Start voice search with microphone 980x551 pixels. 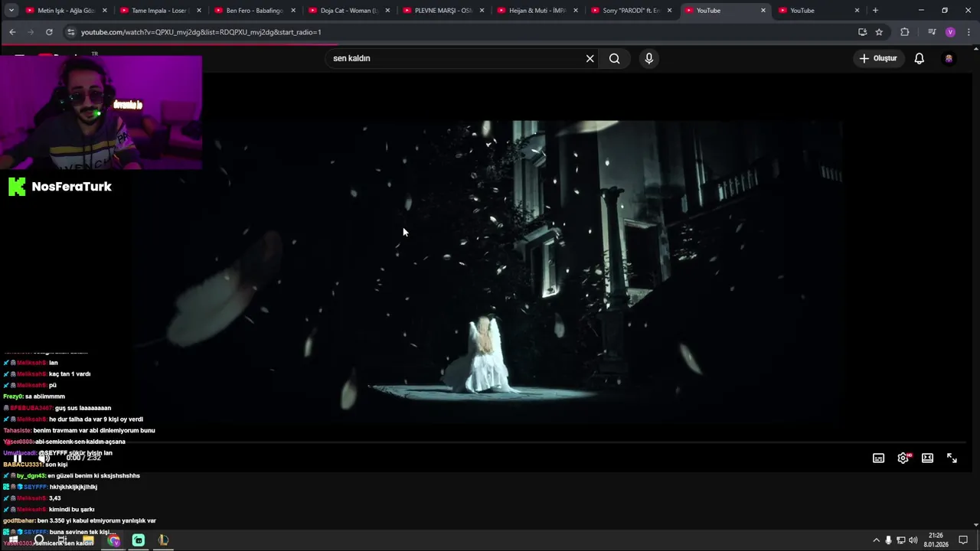[x=648, y=58]
